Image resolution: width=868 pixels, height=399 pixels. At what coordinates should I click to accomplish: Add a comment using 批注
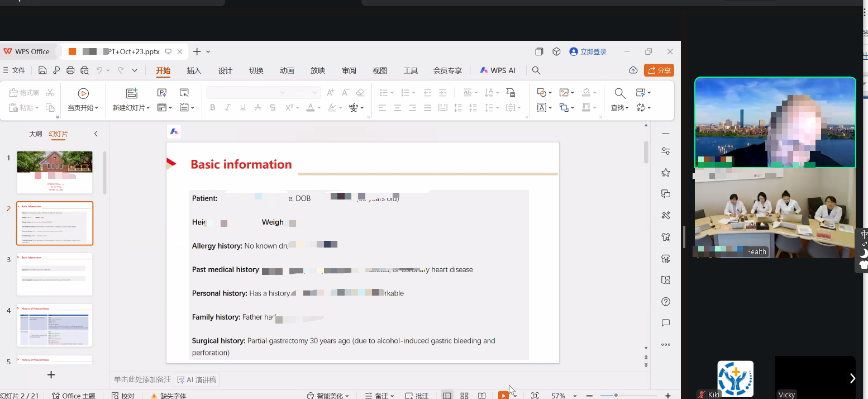pyautogui.click(x=417, y=395)
